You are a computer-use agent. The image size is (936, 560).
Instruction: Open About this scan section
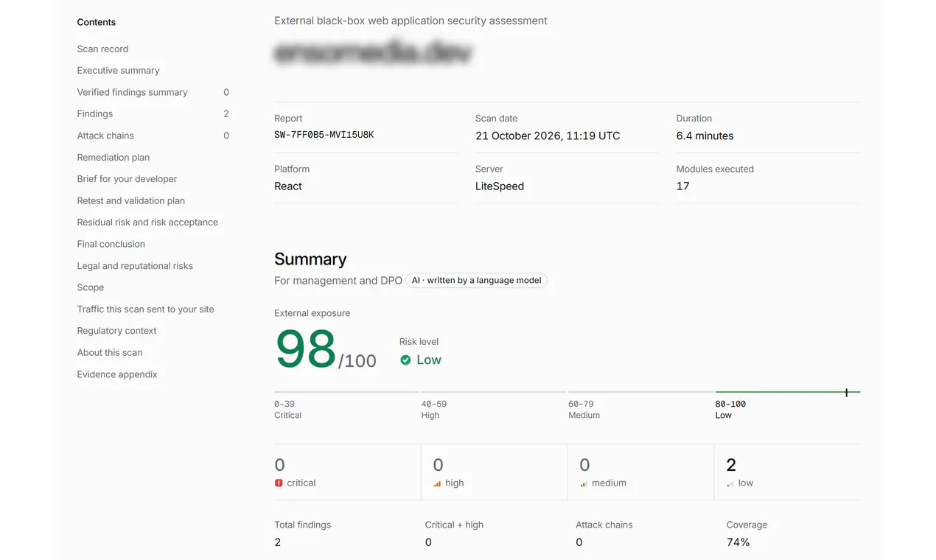coord(110,352)
